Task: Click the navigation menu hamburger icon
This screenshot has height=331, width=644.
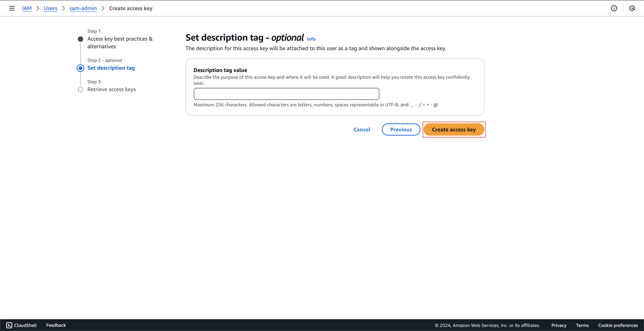Action: coord(11,8)
